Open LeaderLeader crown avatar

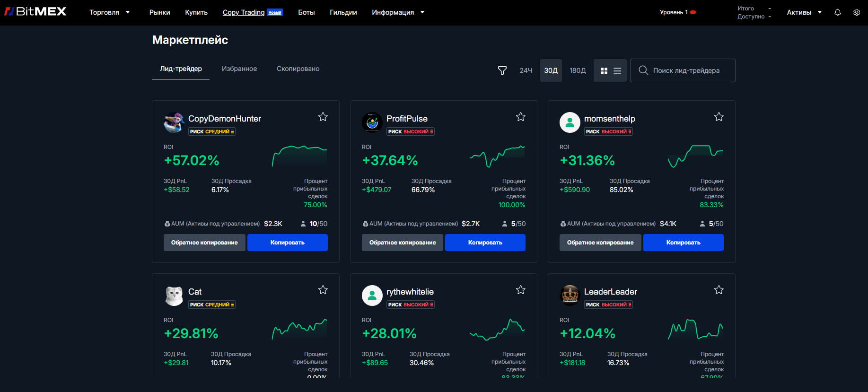click(x=570, y=296)
